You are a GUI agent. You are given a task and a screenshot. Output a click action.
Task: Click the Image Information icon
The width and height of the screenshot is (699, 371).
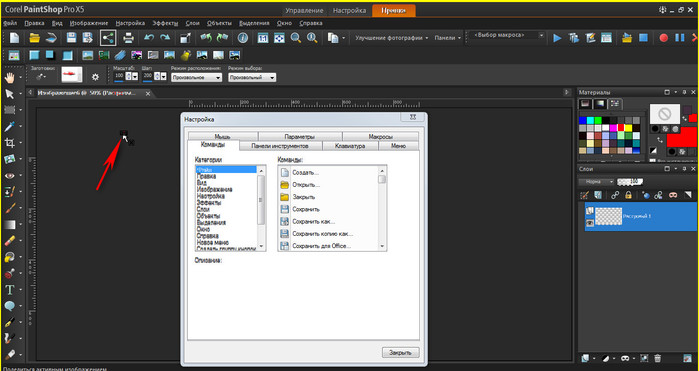coord(243,38)
